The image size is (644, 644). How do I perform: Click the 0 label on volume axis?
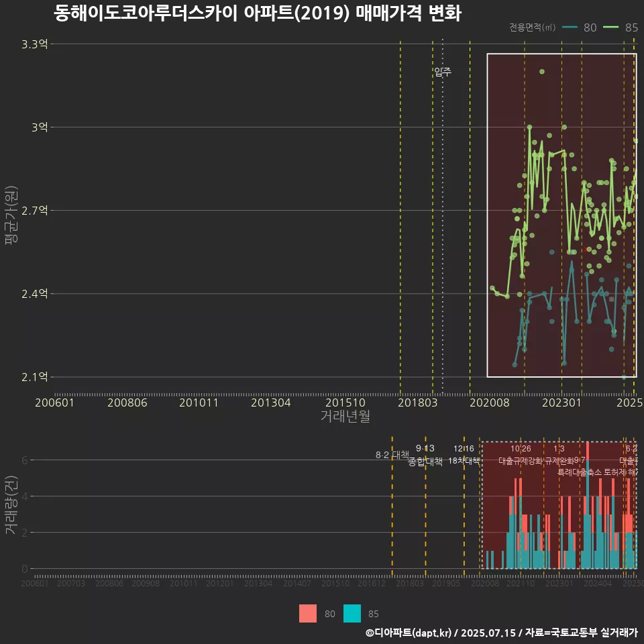tap(25, 570)
